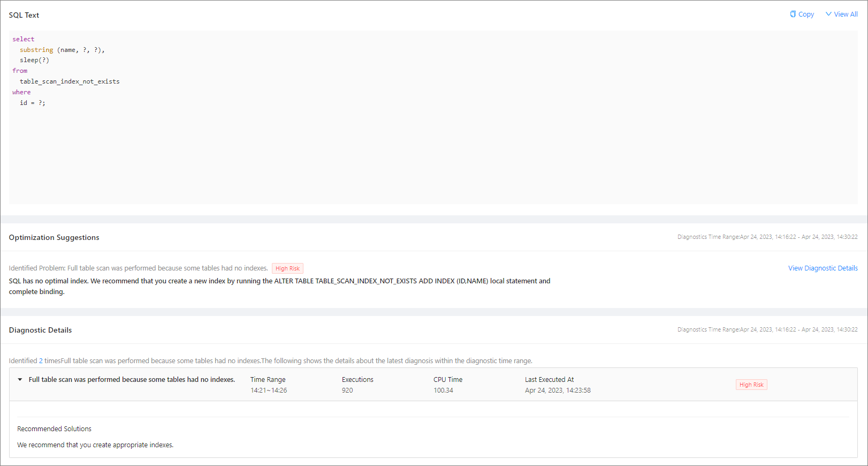Click the Last Executed At timestamp
The height and width of the screenshot is (466, 868).
point(558,390)
